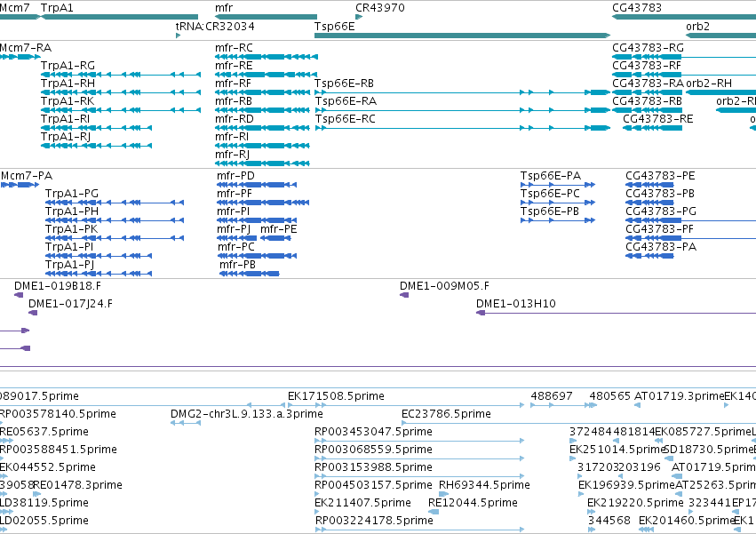
Task: Select transcript Tsp66E-RC
Action: (x=462, y=128)
